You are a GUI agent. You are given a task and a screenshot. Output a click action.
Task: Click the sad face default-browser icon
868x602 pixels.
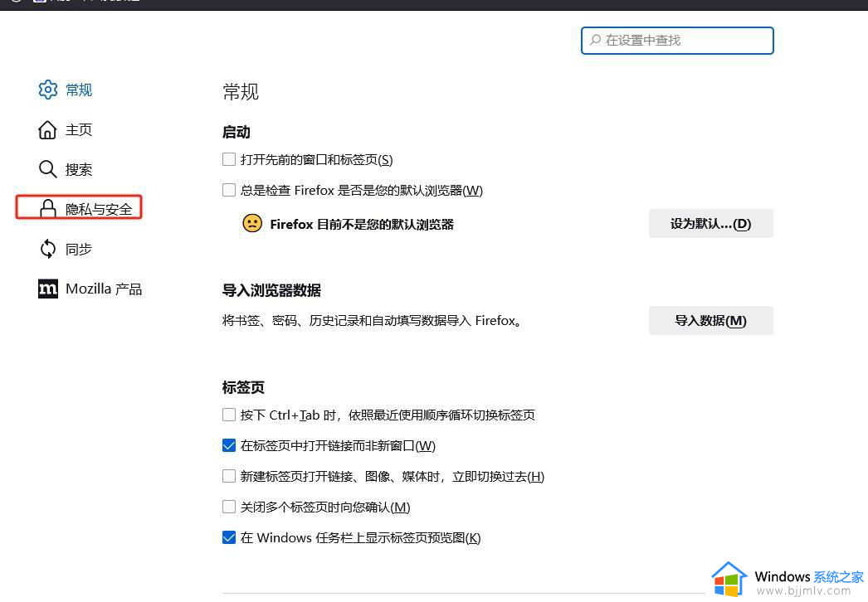point(252,224)
